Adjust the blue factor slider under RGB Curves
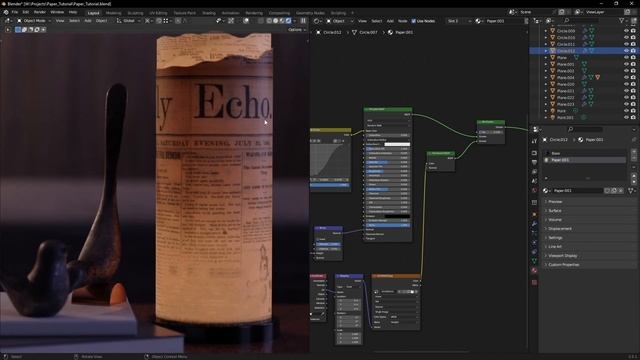Screen dimensions: 640x360 coord(330,185)
